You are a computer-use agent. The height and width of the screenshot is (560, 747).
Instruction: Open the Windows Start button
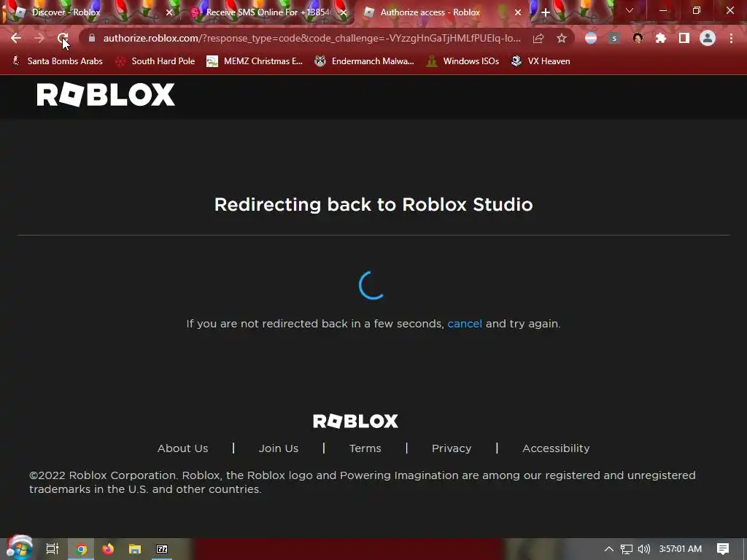tap(19, 548)
